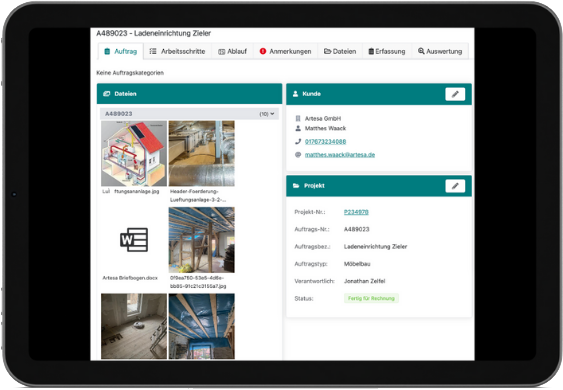
Task: Click the page title A489023 - Ladeneinrichtung Zieler
Action: point(154,33)
